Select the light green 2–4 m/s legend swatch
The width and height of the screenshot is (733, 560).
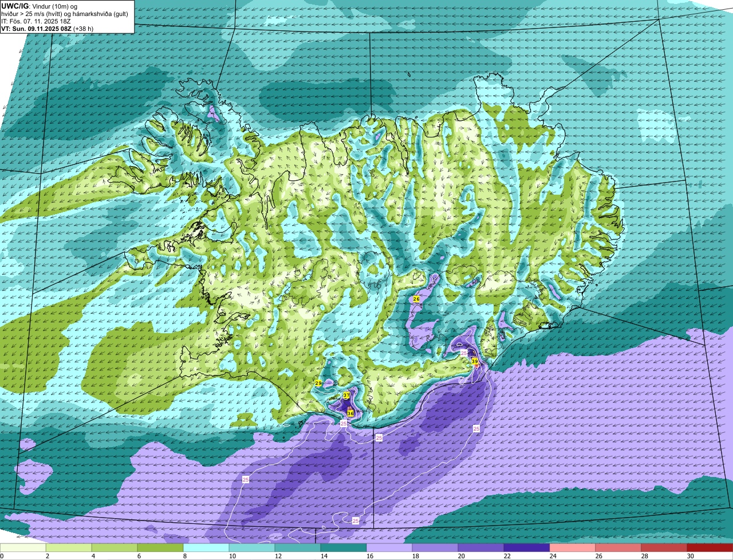69,547
